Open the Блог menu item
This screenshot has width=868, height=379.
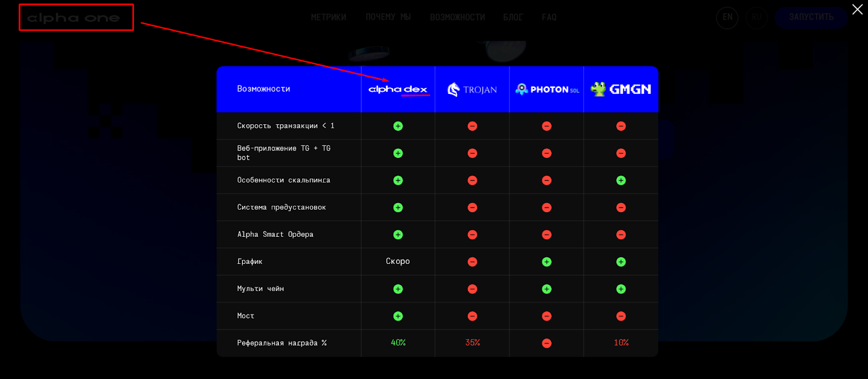coord(513,17)
